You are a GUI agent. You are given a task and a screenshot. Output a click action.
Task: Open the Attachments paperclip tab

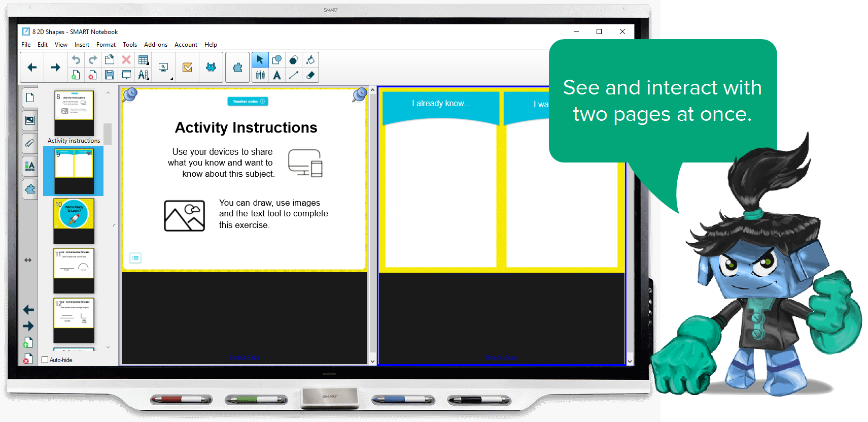[30, 143]
